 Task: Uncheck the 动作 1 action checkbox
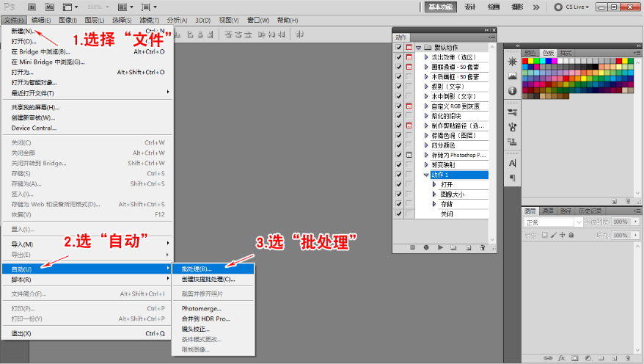pos(398,175)
